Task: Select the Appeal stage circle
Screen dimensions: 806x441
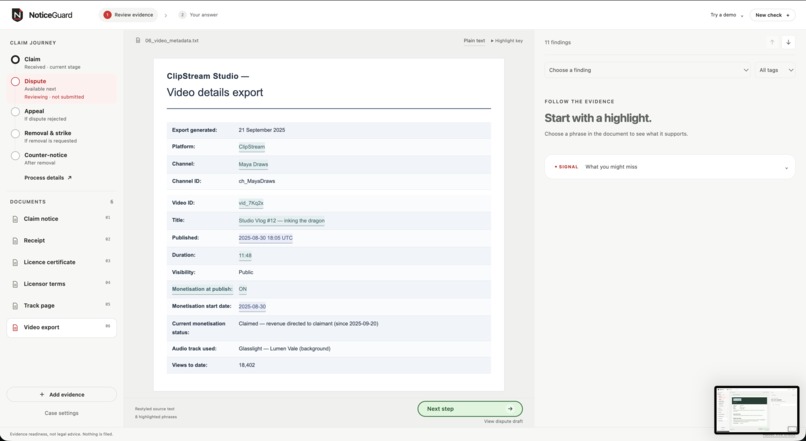Action: pos(15,112)
